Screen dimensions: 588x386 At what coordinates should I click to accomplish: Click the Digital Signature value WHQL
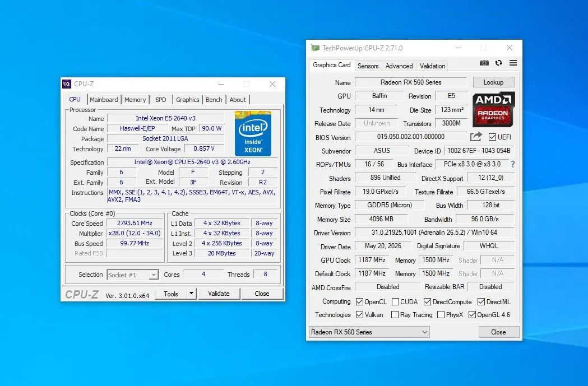pos(489,246)
